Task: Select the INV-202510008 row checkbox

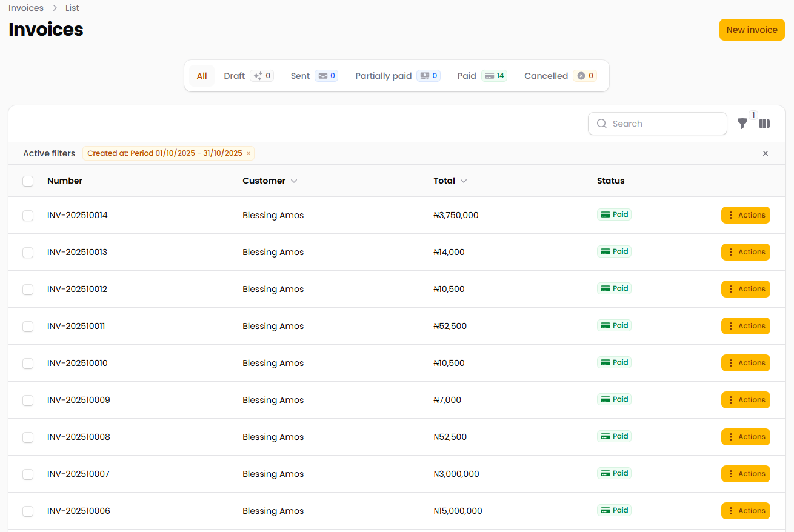Action: point(28,437)
